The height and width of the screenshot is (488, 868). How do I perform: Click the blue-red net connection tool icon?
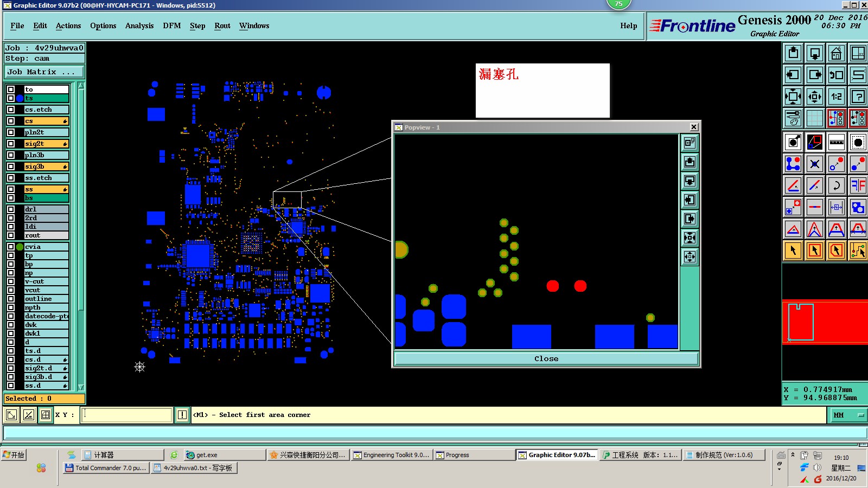coord(793,164)
